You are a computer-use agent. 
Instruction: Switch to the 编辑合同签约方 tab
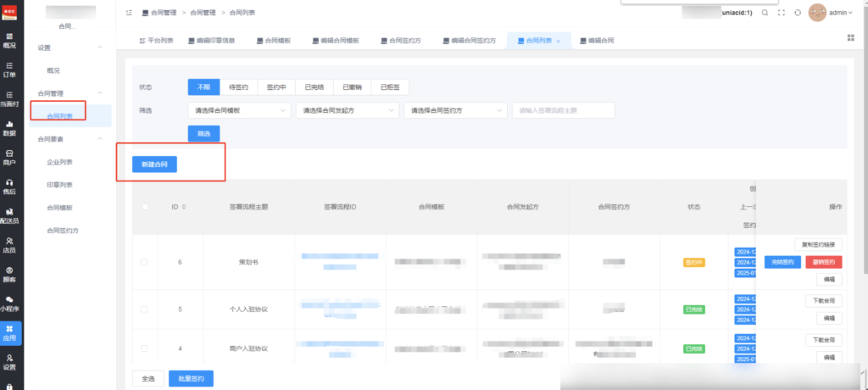pyautogui.click(x=470, y=41)
